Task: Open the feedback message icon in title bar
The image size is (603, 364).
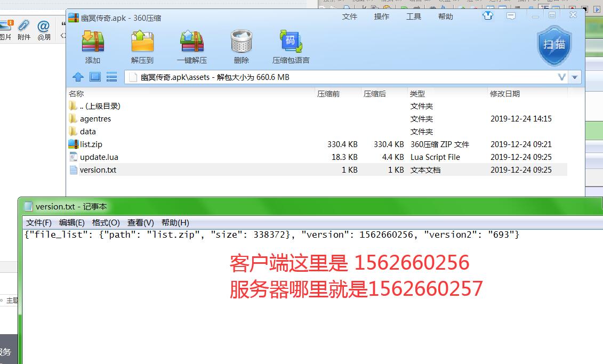Action: (x=511, y=16)
